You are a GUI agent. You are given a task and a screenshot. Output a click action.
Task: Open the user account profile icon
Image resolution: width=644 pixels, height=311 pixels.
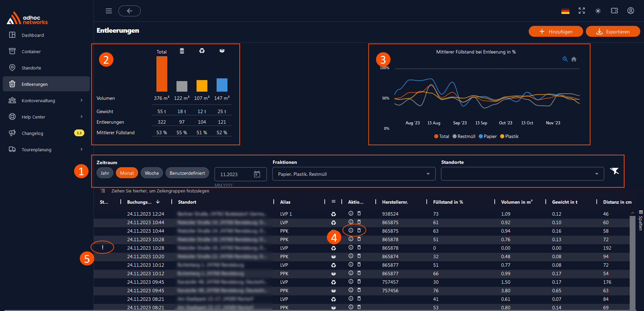click(631, 11)
